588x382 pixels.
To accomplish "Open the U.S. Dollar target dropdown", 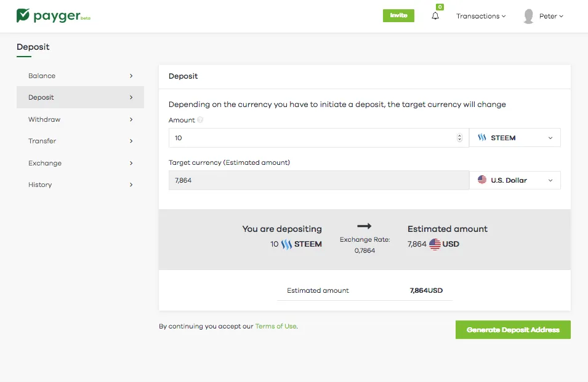I will point(515,180).
